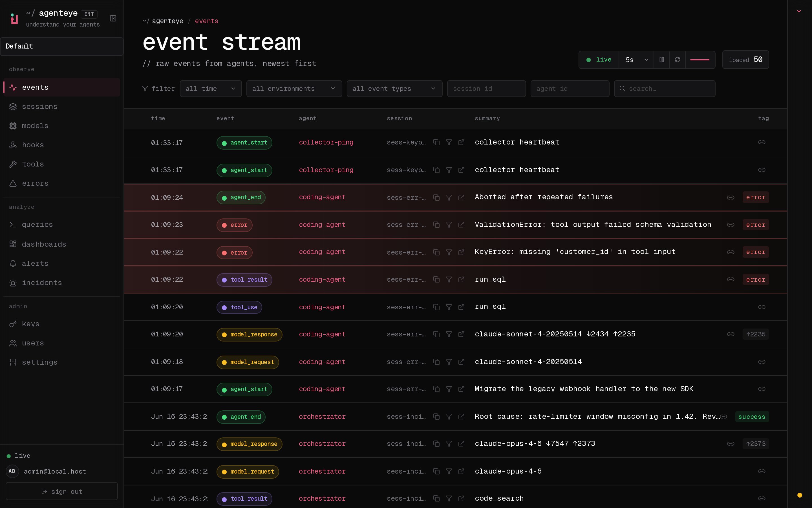Expand the chevron at top right corner

coord(799,11)
